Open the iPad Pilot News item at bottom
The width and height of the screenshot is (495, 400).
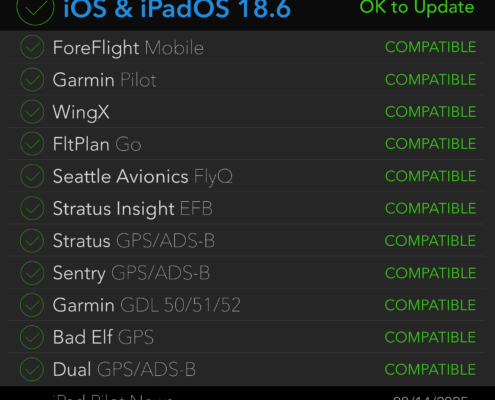(113, 397)
